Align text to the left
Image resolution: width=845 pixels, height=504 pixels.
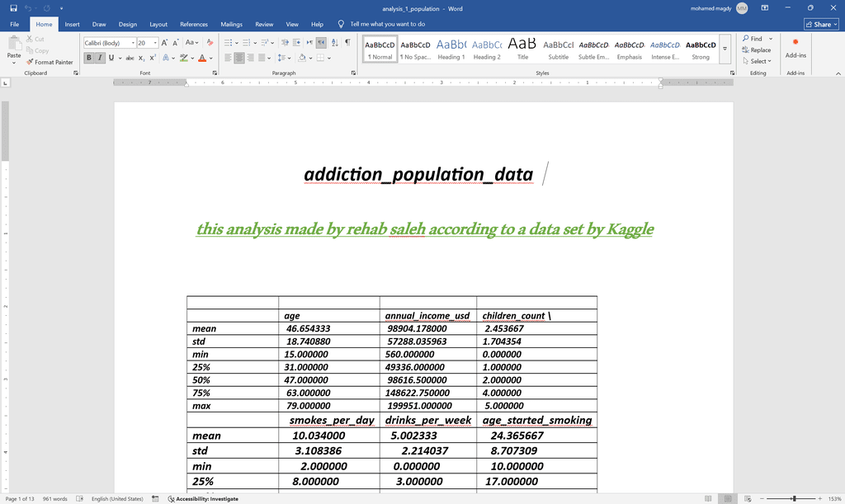point(228,58)
